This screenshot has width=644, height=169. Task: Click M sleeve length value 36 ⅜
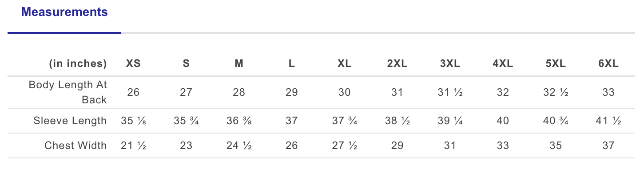[x=239, y=121]
